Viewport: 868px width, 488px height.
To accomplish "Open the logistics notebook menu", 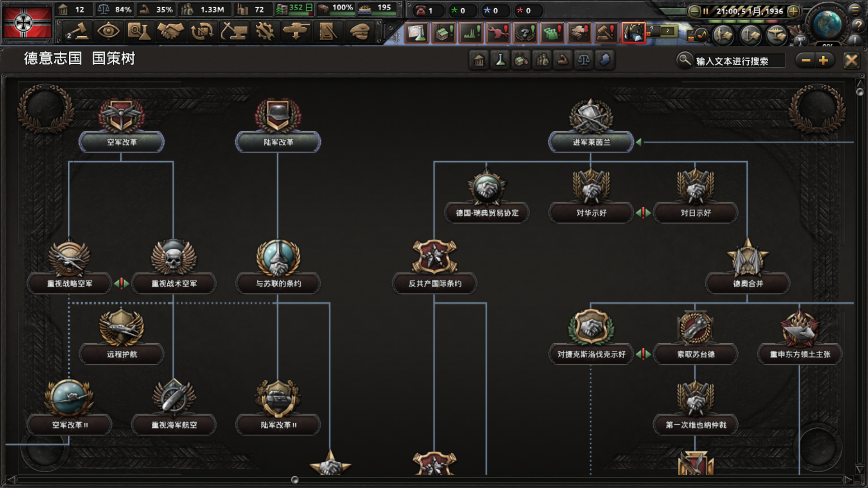I will [x=327, y=32].
